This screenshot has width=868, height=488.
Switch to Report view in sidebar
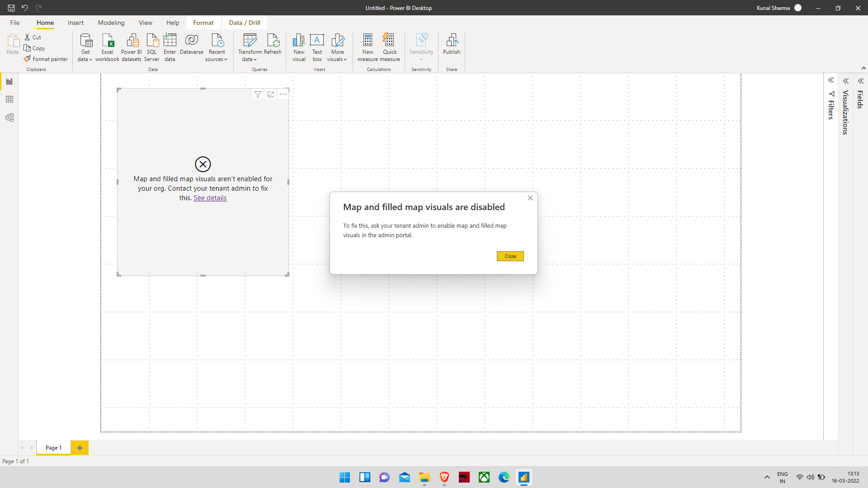click(9, 81)
